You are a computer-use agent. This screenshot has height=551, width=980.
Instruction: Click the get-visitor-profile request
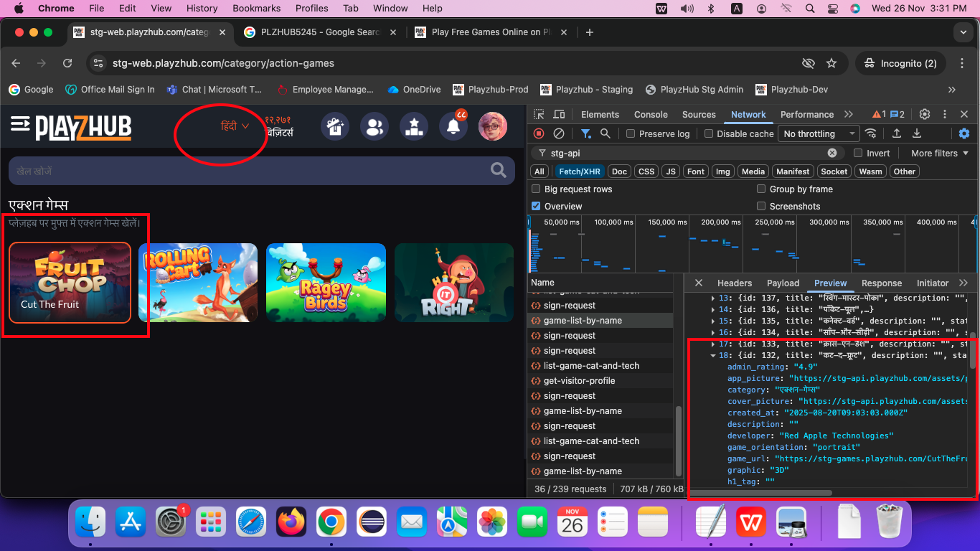coord(579,381)
